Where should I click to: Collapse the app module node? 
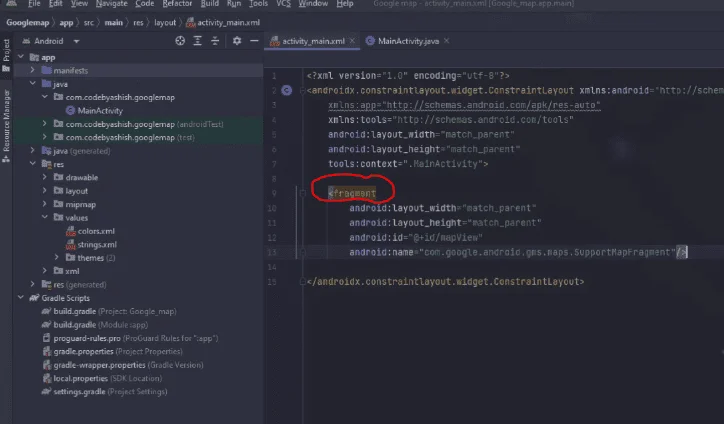pos(21,57)
